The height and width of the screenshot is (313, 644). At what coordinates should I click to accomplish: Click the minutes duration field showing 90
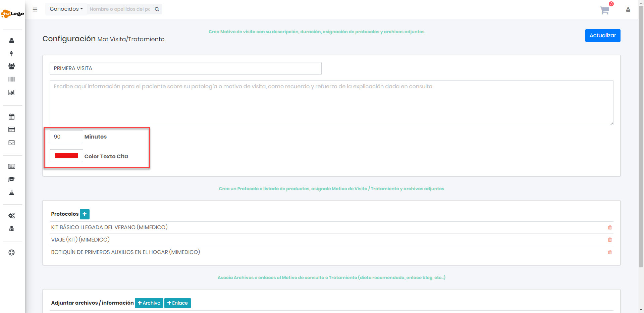(x=66, y=137)
